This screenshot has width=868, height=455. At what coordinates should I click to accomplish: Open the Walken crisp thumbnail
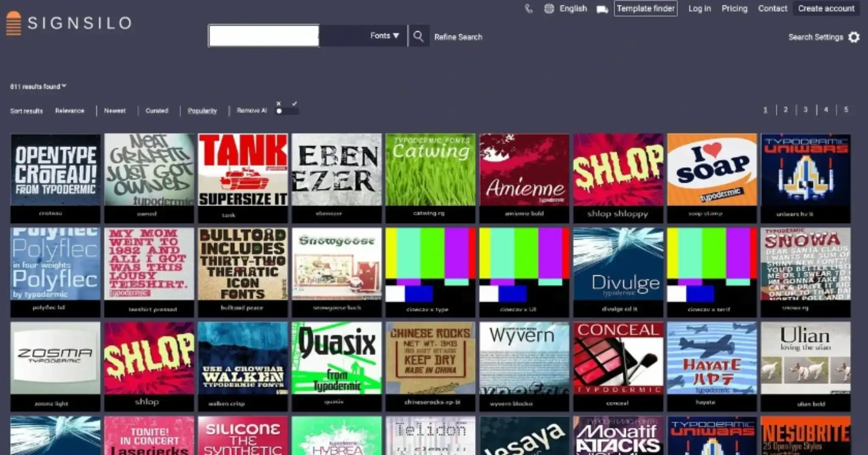243,366
